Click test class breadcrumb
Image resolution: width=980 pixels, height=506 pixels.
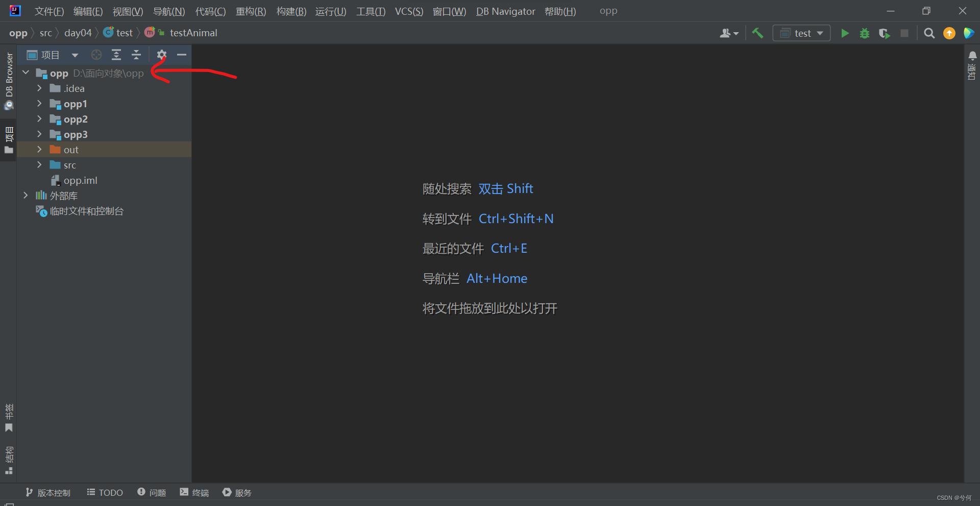pyautogui.click(x=118, y=33)
